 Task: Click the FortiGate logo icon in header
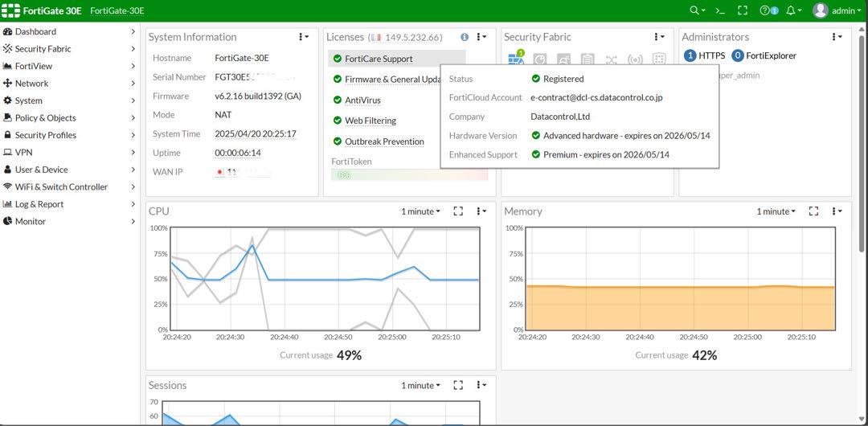tap(11, 10)
